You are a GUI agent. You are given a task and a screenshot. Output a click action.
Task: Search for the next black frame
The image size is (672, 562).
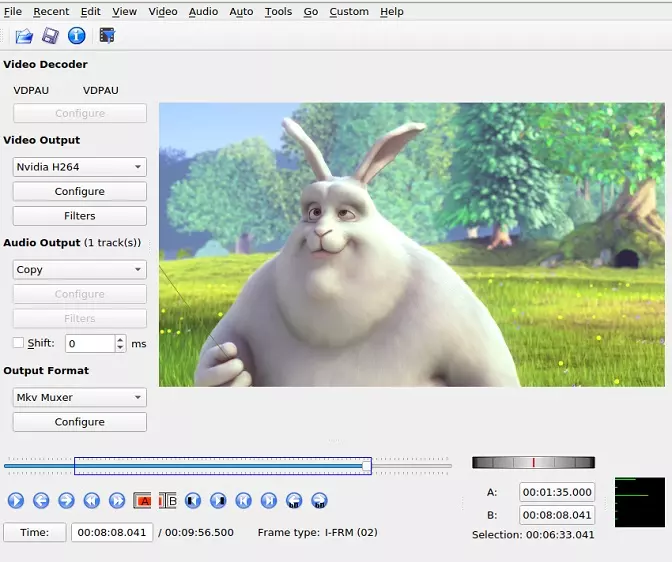[218, 501]
